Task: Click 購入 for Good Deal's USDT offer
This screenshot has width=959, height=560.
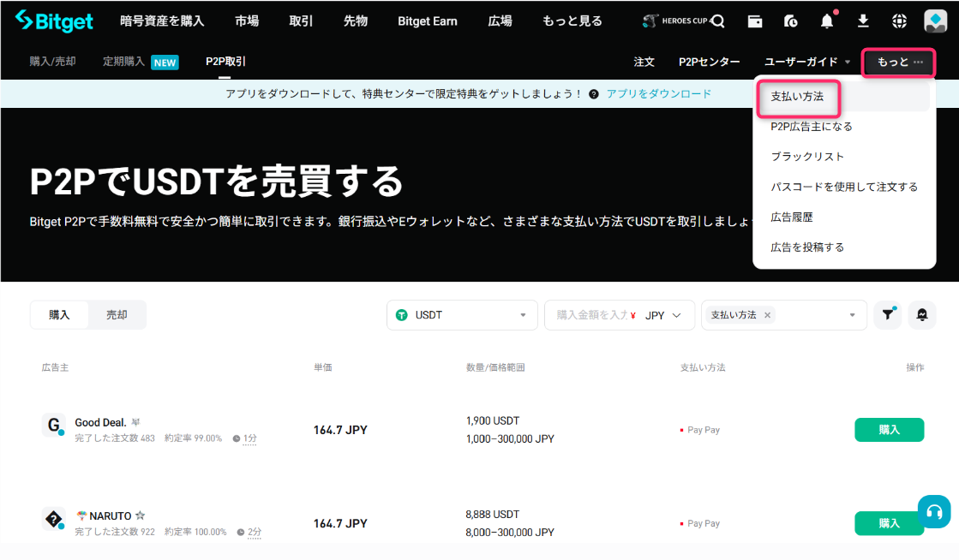Action: pos(889,429)
